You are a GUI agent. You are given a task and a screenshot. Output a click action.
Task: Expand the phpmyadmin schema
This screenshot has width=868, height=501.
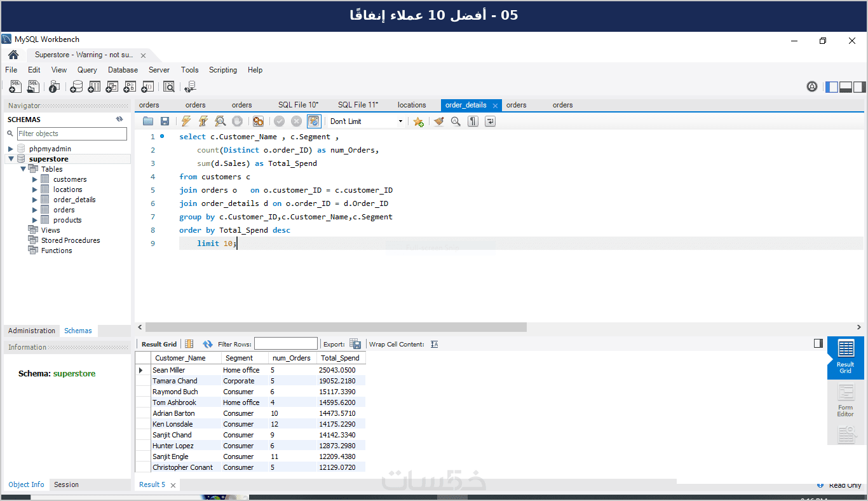pyautogui.click(x=11, y=149)
